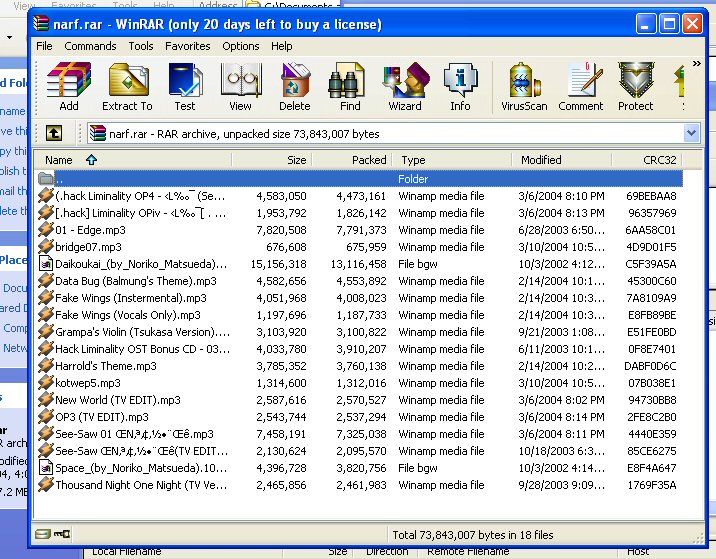Click the Protect archive icon
The width and height of the screenshot is (716, 559).
click(635, 86)
